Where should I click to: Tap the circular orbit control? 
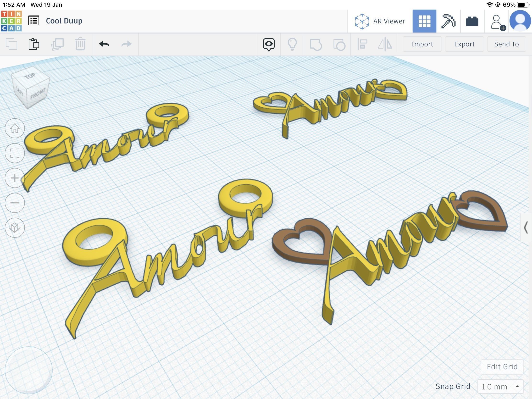(29, 370)
